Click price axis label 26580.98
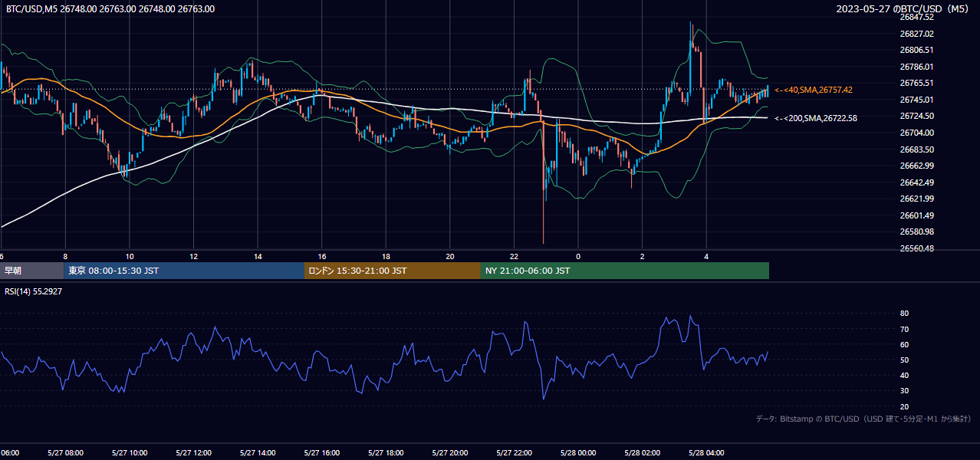980x460 pixels. [x=916, y=232]
